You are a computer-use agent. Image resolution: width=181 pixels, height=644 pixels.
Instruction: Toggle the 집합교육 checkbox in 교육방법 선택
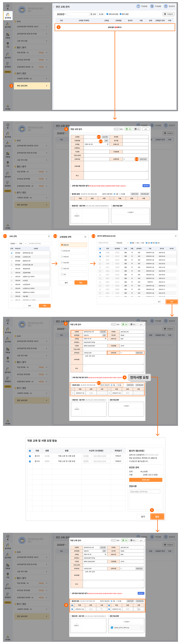coord(62,245)
